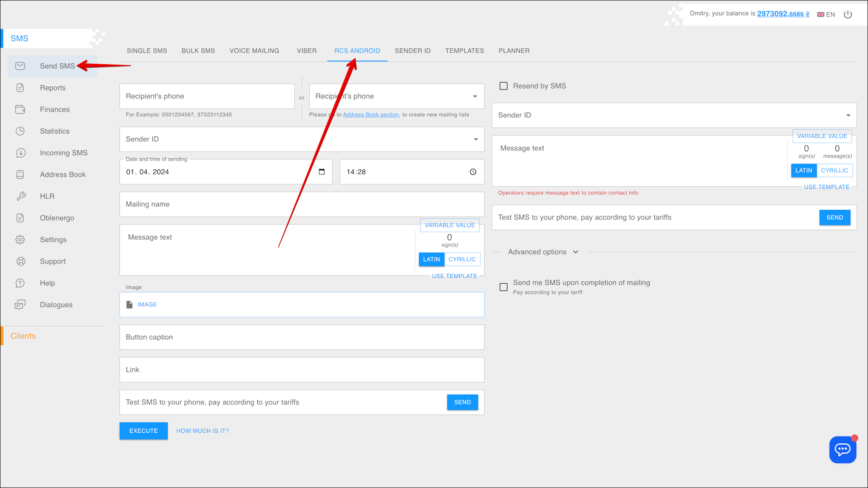Click the power logout icon

[848, 14]
